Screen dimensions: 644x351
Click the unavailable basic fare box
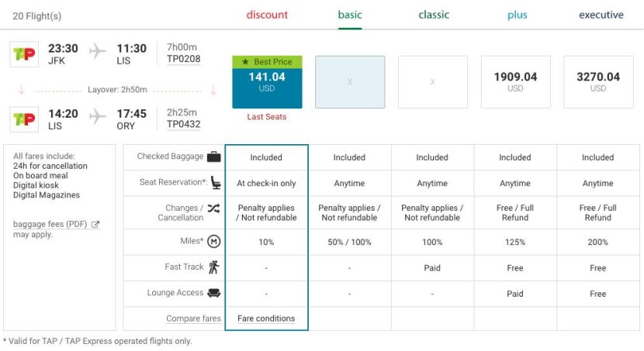(350, 82)
